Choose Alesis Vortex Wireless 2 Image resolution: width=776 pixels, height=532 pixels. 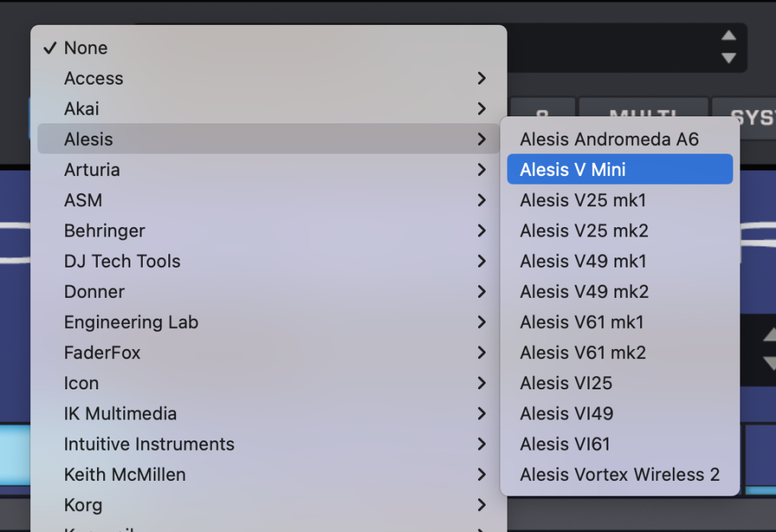click(x=619, y=475)
